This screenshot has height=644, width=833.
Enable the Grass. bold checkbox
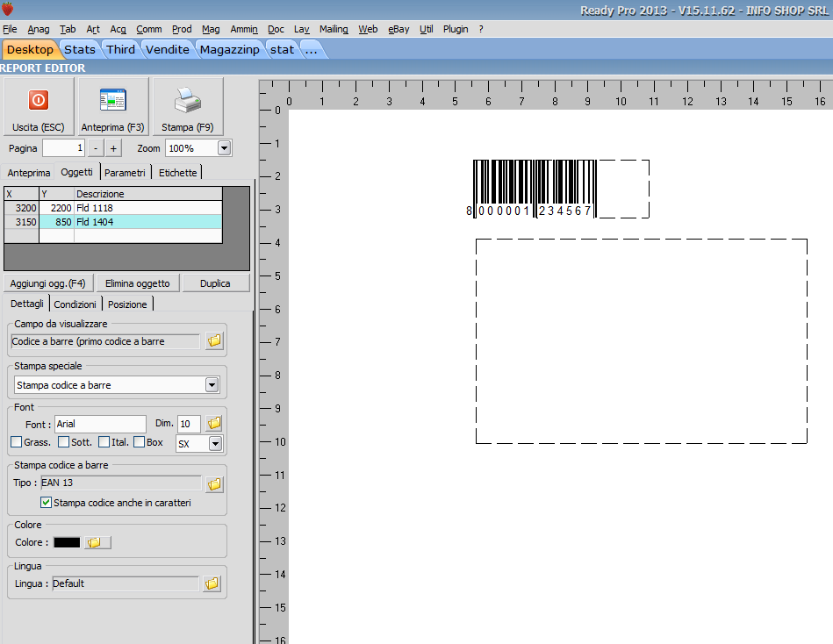(17, 442)
